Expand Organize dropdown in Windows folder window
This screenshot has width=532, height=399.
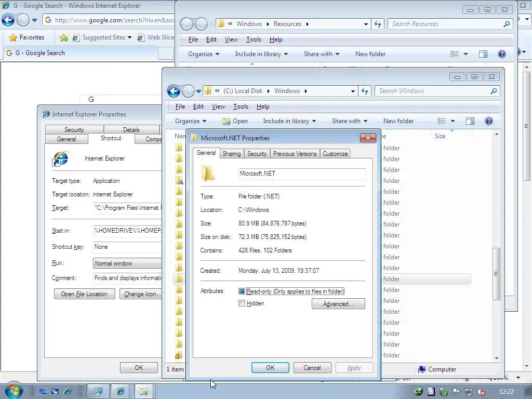[191, 121]
